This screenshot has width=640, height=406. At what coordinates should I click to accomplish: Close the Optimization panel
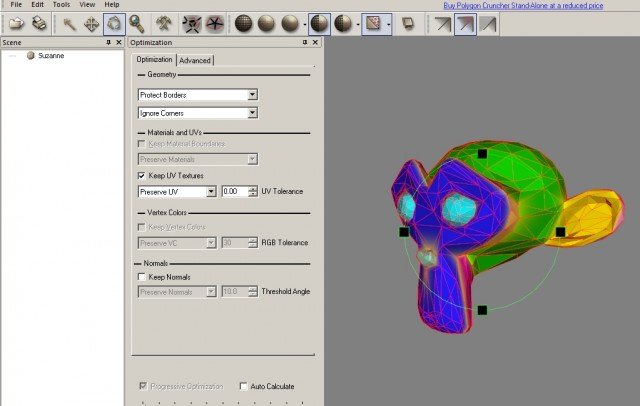pos(315,42)
